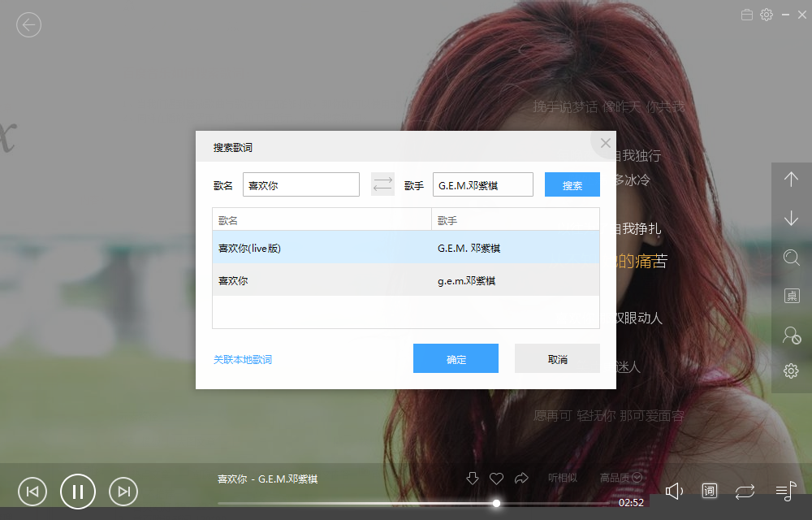Open the playlist queue
Image resolution: width=812 pixels, height=520 pixels.
click(x=785, y=491)
